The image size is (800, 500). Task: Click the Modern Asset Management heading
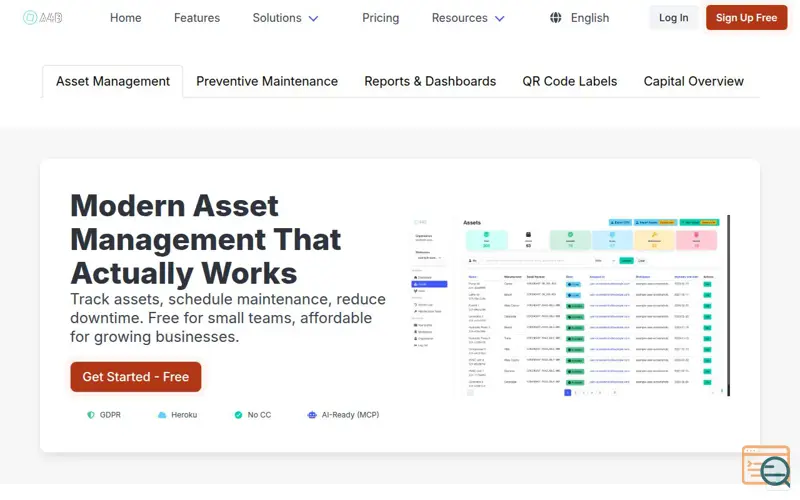tap(206, 239)
